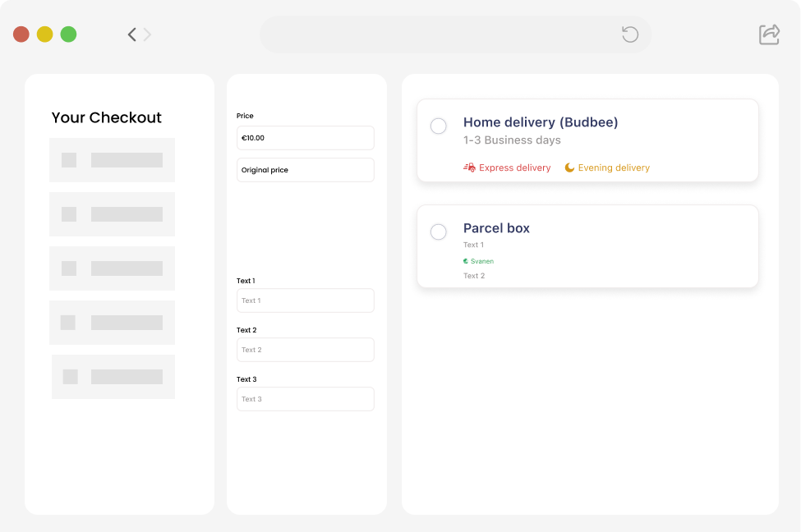Click the last checkout placeholder item

[x=113, y=377]
